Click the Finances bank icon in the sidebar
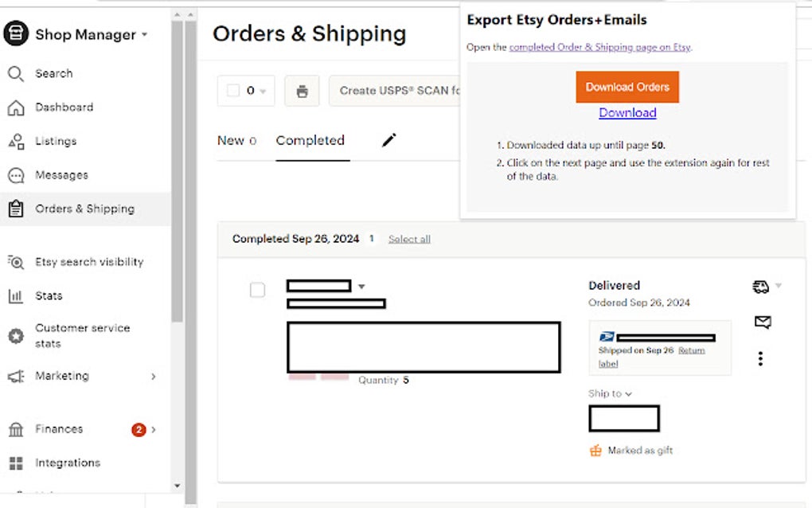The image size is (812, 508). point(18,428)
